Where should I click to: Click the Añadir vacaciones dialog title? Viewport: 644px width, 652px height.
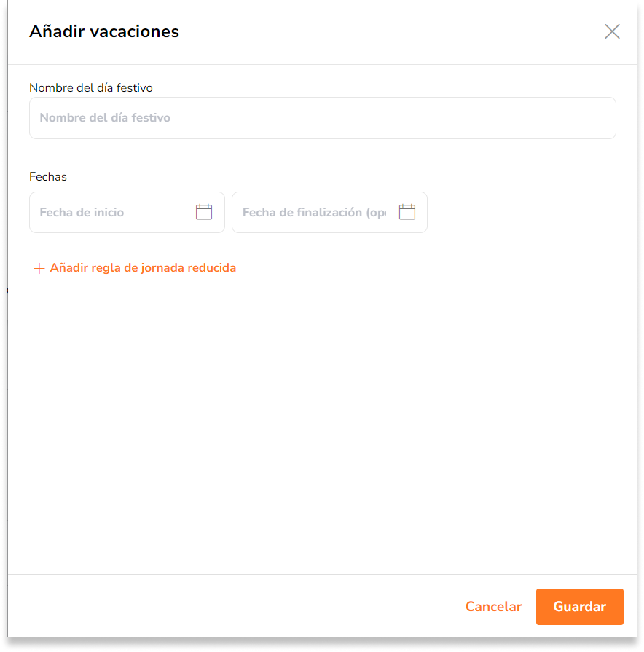click(x=104, y=31)
